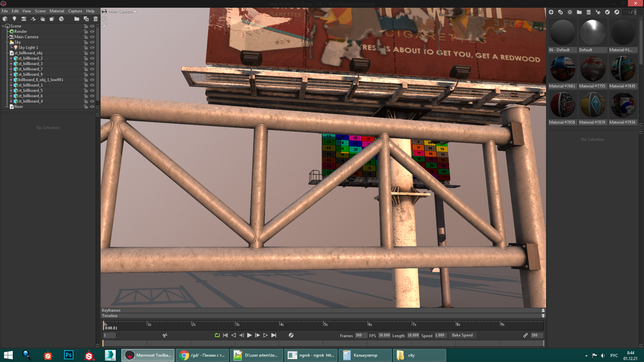Select the Material #7870 thumbnail
The width and height of the screenshot is (644, 362).
[x=592, y=105]
